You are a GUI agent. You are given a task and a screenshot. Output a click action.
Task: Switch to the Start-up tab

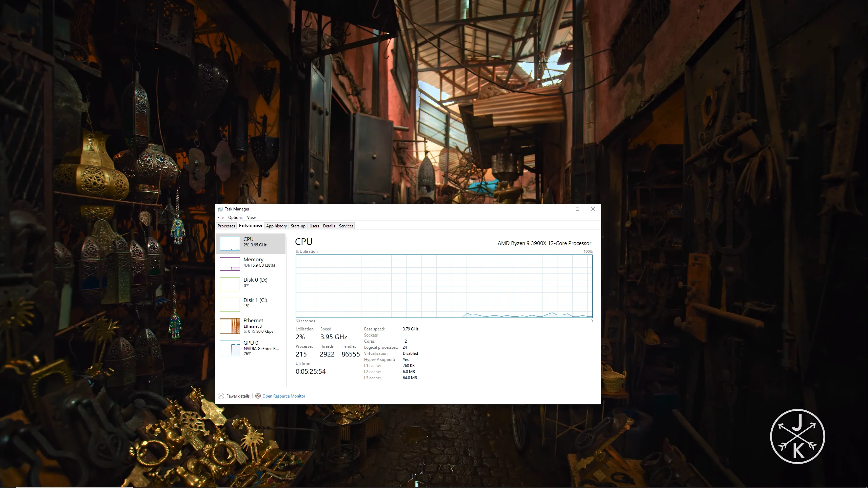[x=298, y=226]
